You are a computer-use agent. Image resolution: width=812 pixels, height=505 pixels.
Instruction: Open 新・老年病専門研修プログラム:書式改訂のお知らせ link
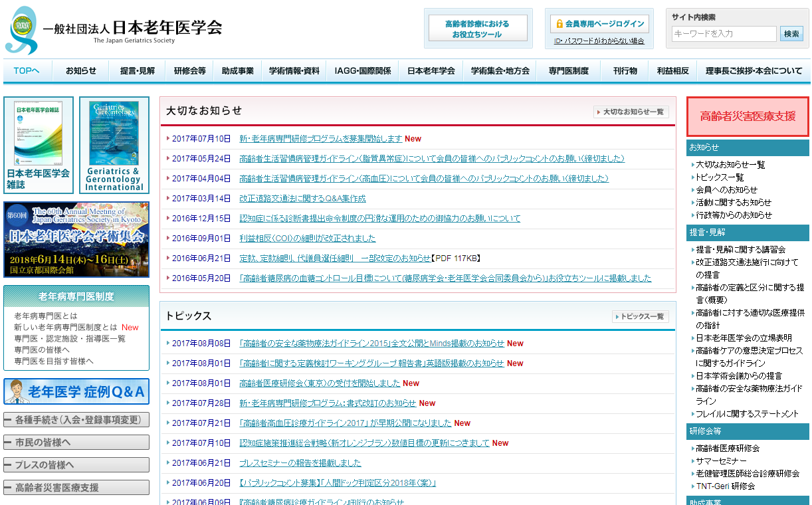[x=328, y=403]
